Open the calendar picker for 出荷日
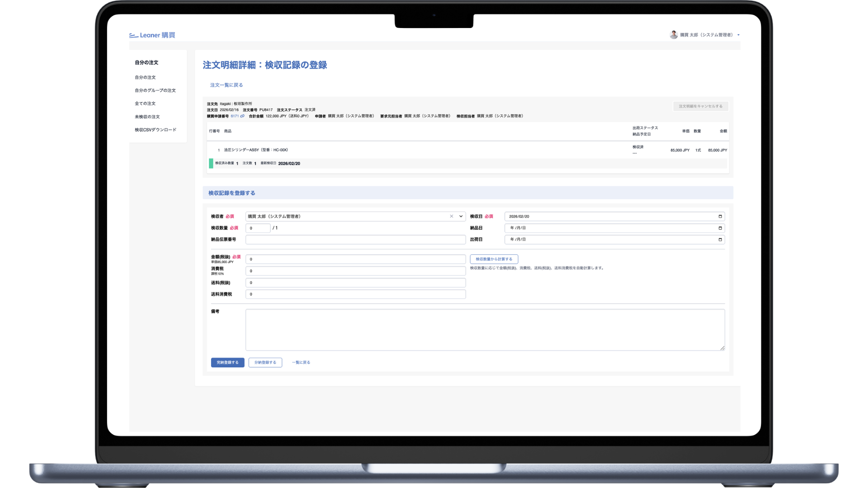 tap(720, 239)
